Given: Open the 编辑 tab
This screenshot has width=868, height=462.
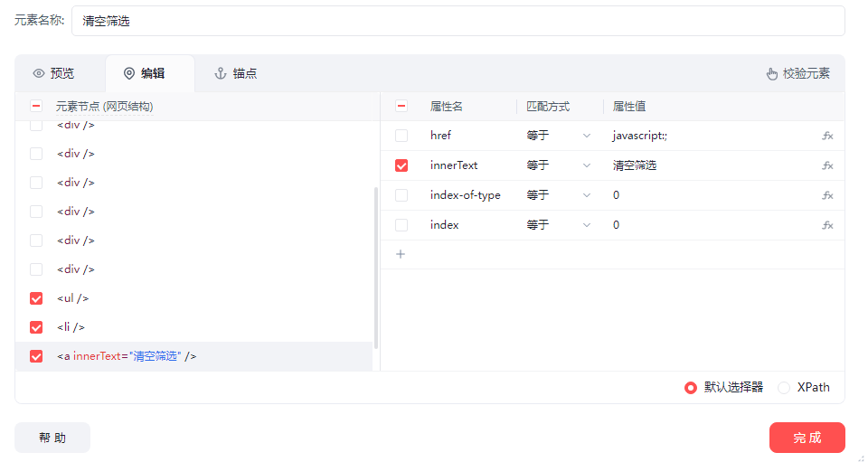Looking at the screenshot, I should click(x=150, y=73).
